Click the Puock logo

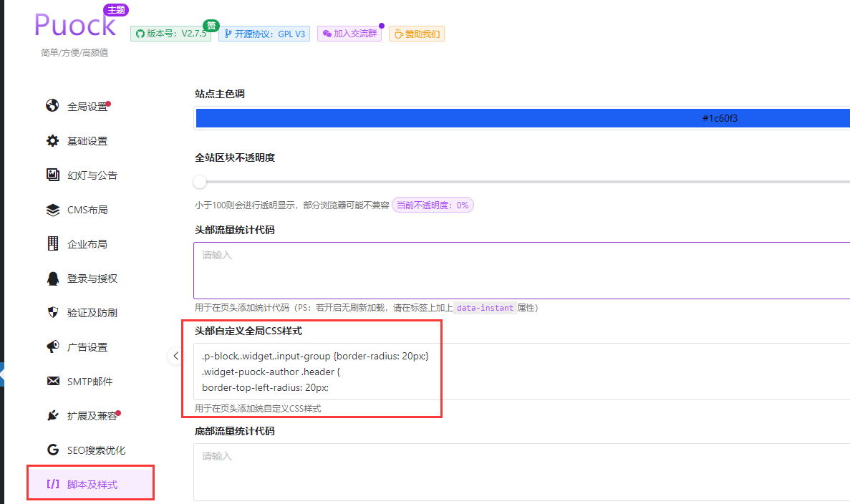click(74, 25)
